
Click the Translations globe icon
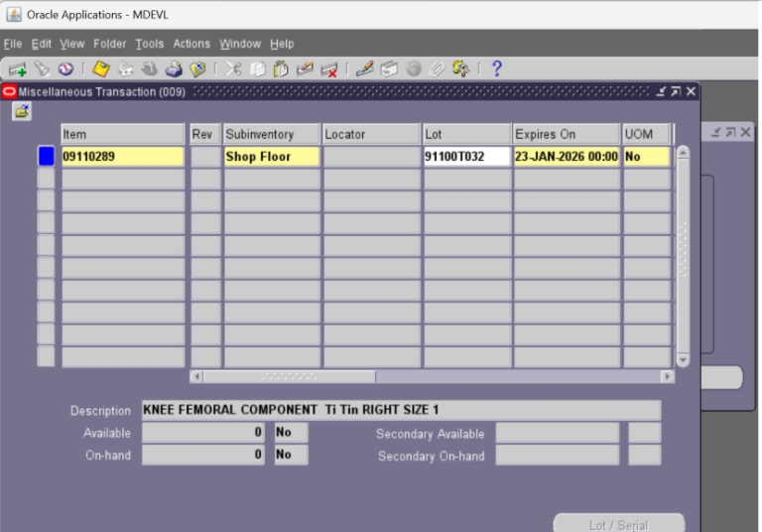pos(413,69)
